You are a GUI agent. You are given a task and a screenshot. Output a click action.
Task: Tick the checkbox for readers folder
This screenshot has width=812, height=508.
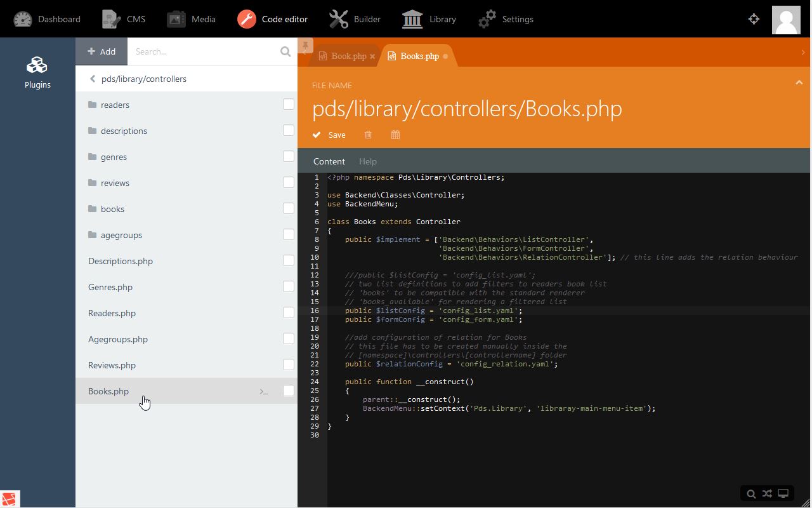(289, 104)
